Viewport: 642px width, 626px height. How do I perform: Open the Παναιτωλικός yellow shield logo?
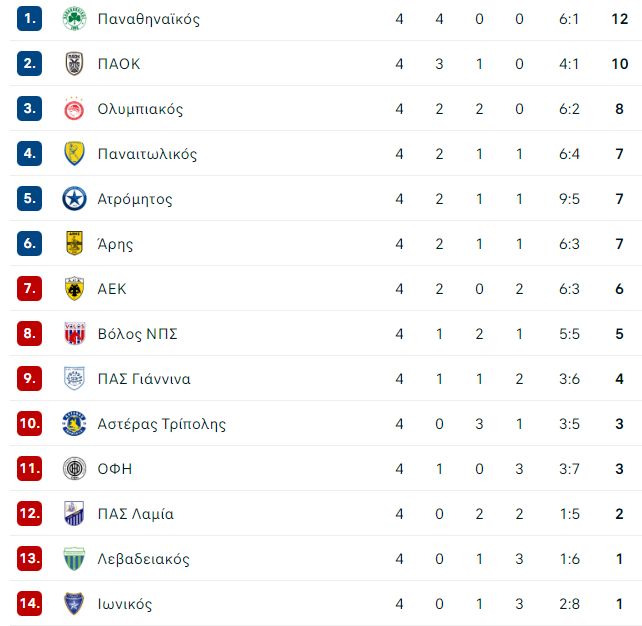click(x=74, y=154)
